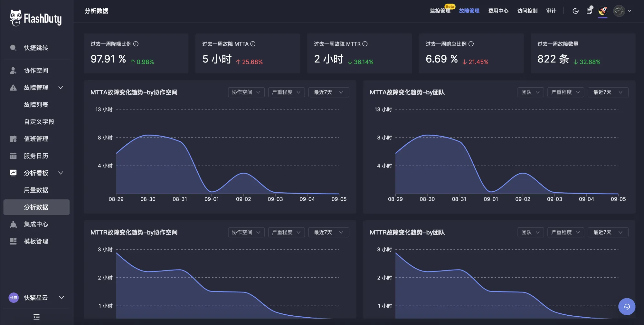Open the documents notification icon
The width and height of the screenshot is (644, 325).
[590, 10]
